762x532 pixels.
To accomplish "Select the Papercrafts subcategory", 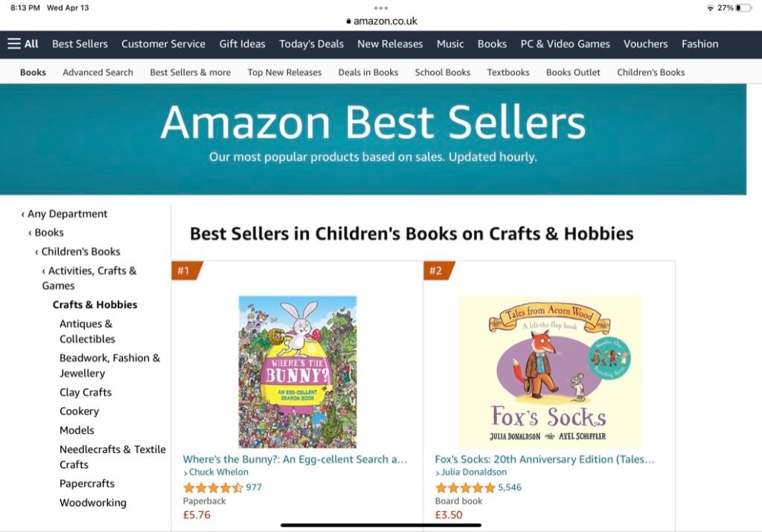I will coord(87,484).
